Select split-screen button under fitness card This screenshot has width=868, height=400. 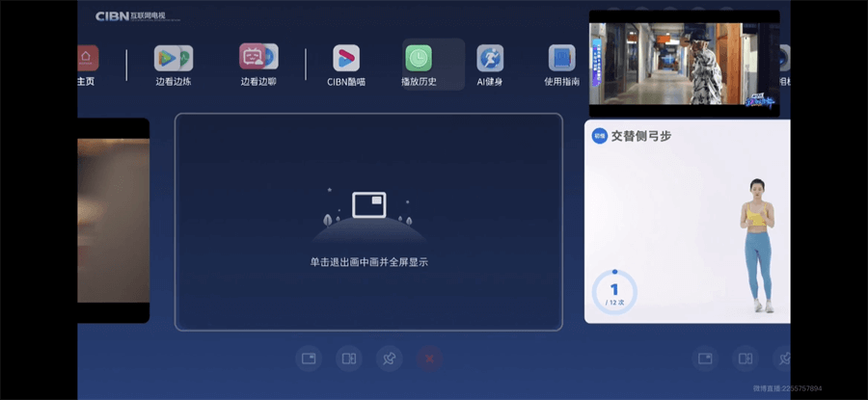pyautogui.click(x=746, y=359)
